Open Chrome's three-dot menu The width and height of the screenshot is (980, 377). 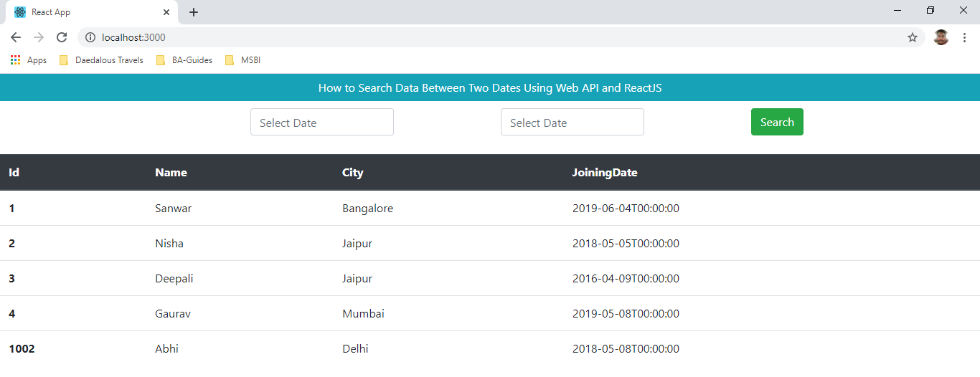coord(965,37)
